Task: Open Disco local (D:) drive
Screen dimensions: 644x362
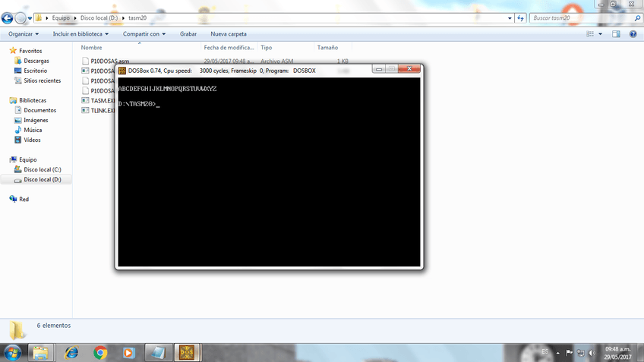Action: [42, 179]
